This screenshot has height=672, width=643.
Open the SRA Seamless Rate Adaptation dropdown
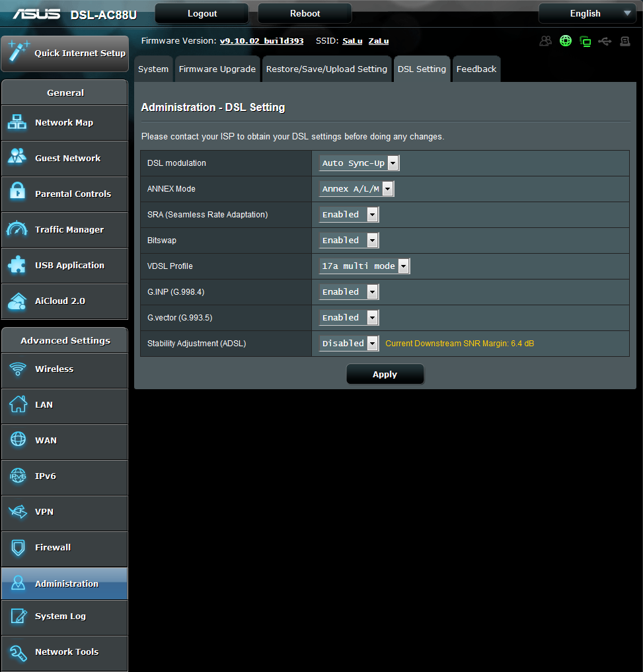coord(349,214)
